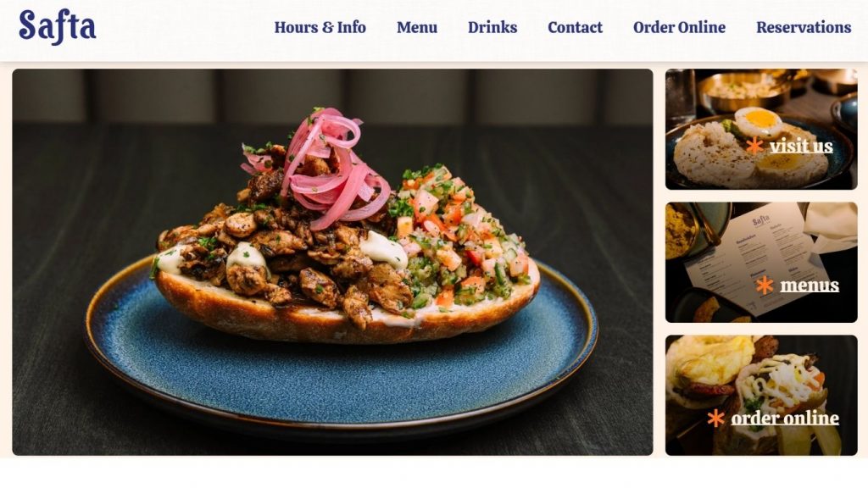Choose Order Online in the top navigation
868x488 pixels.
pos(679,27)
